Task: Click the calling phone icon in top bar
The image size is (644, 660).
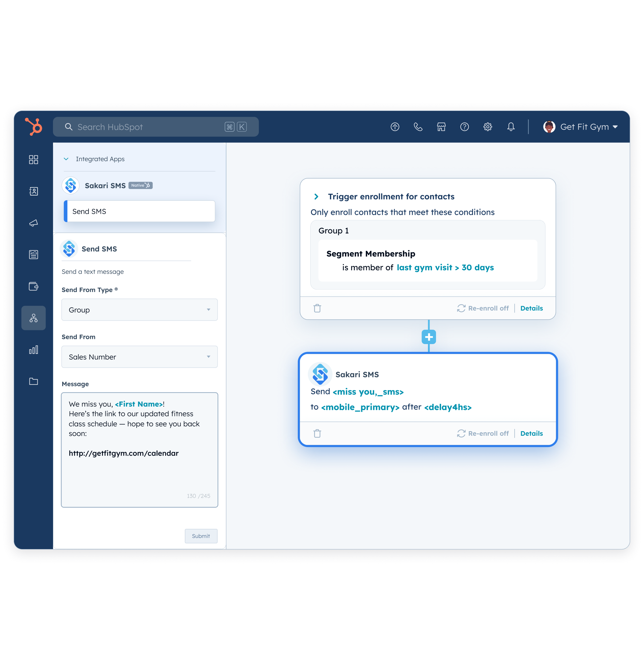Action: click(x=418, y=127)
